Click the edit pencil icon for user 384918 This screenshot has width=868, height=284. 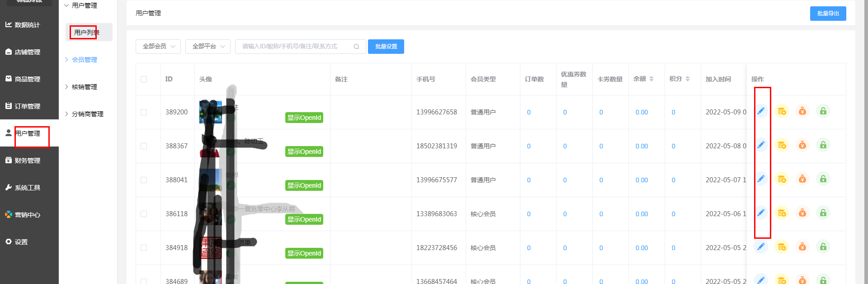(x=761, y=246)
